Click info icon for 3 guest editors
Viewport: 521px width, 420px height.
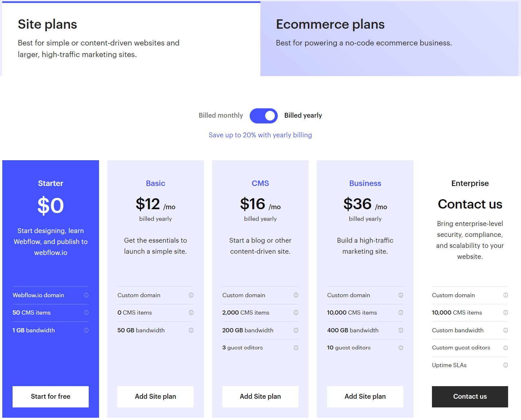(x=296, y=347)
